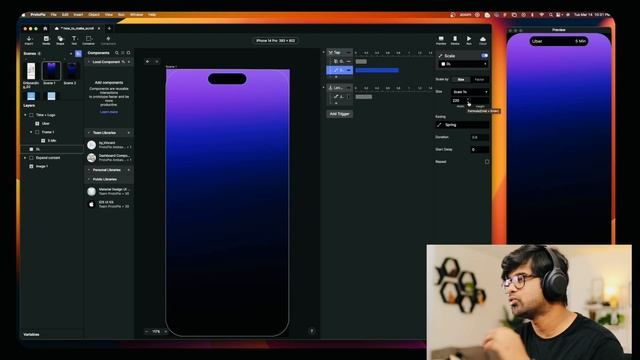
Task: Open the File menu
Action: (x=53, y=15)
